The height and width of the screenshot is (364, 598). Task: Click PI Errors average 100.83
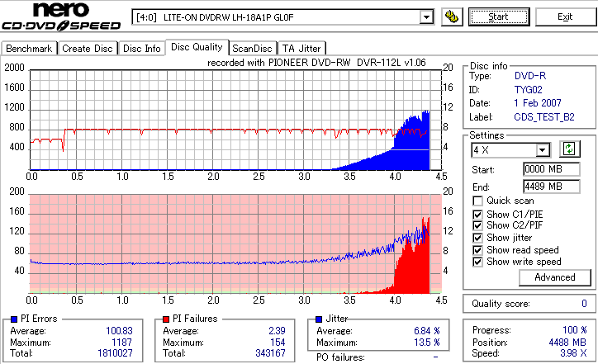tap(120, 331)
